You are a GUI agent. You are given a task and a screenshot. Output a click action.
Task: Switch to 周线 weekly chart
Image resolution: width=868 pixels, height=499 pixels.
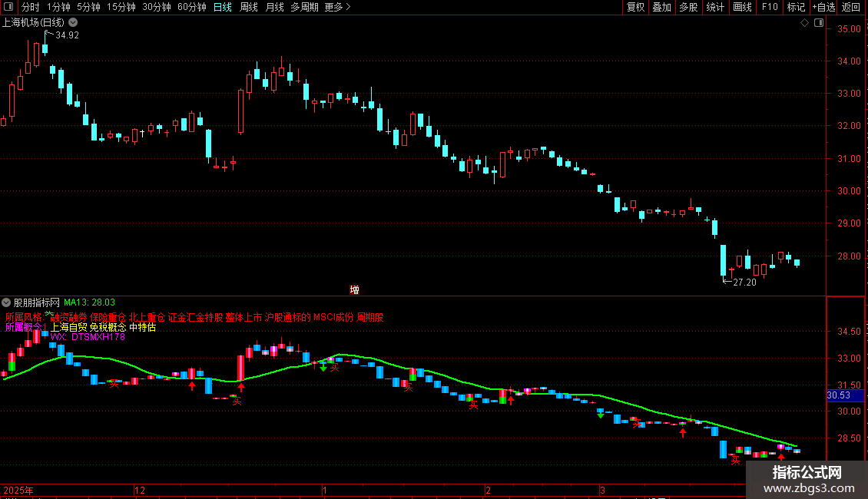click(249, 7)
